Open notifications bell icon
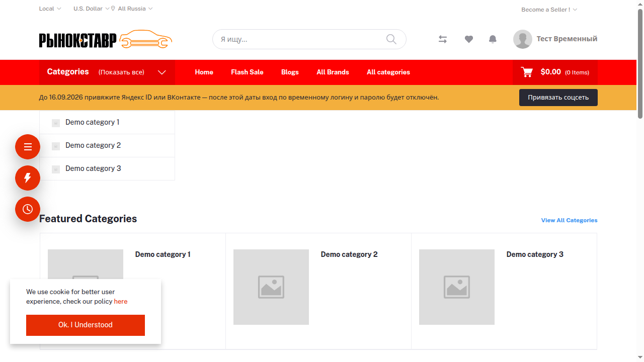 click(493, 39)
